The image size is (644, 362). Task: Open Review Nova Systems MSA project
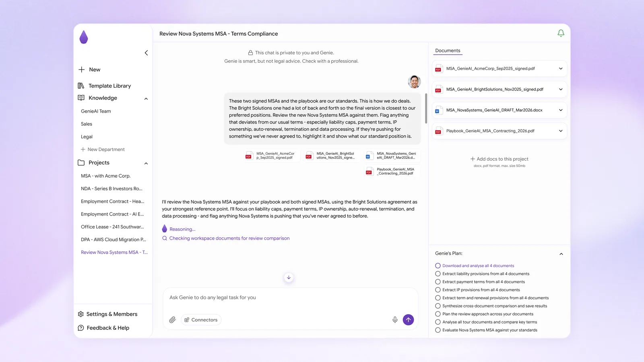tap(114, 252)
